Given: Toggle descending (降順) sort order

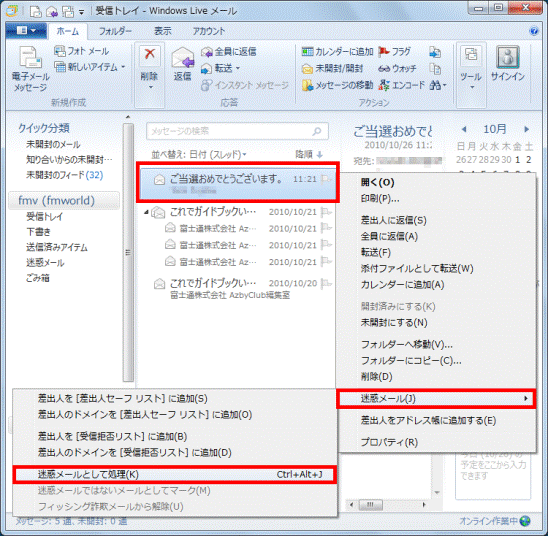Looking at the screenshot, I should point(309,154).
